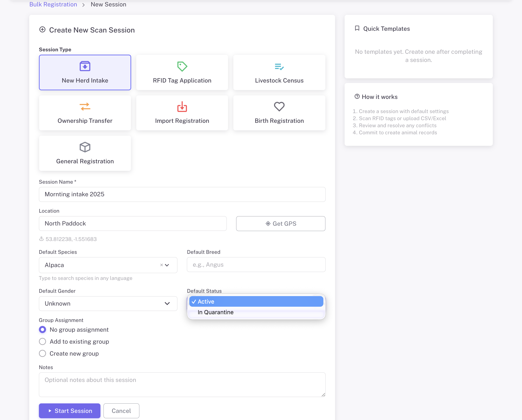Select the New Herd Intake archive icon
Viewport: 522px width, 420px height.
[x=85, y=66]
